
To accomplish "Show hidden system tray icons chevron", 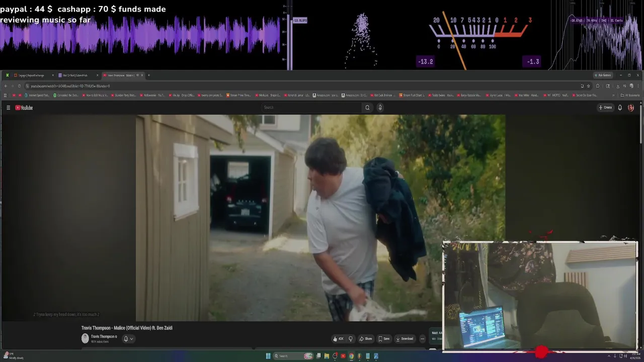I will [609, 356].
